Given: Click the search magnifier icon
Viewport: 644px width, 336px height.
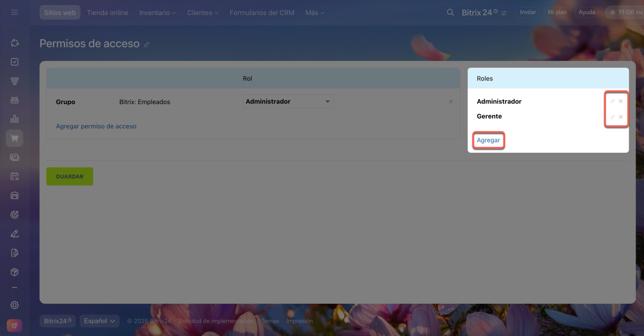Looking at the screenshot, I should pos(450,13).
